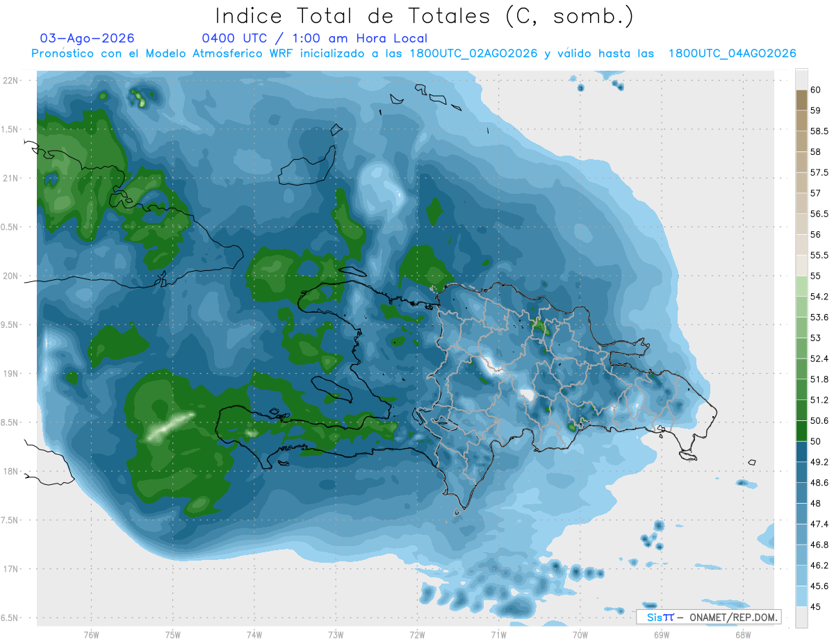This screenshot has height=644, width=834.
Task: Click the pale green legend swatch between 54.2 and 55
Action: point(801,286)
